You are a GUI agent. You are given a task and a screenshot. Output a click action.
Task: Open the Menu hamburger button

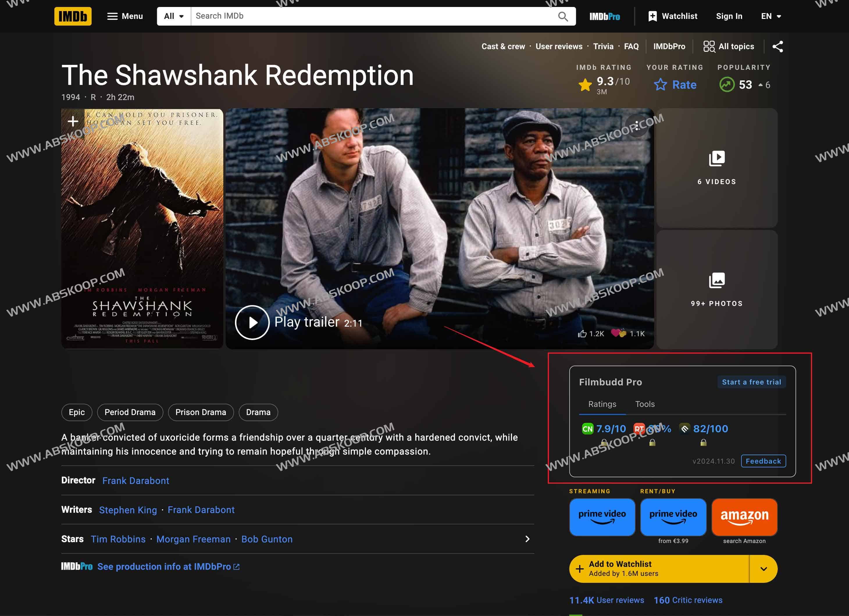pyautogui.click(x=125, y=16)
